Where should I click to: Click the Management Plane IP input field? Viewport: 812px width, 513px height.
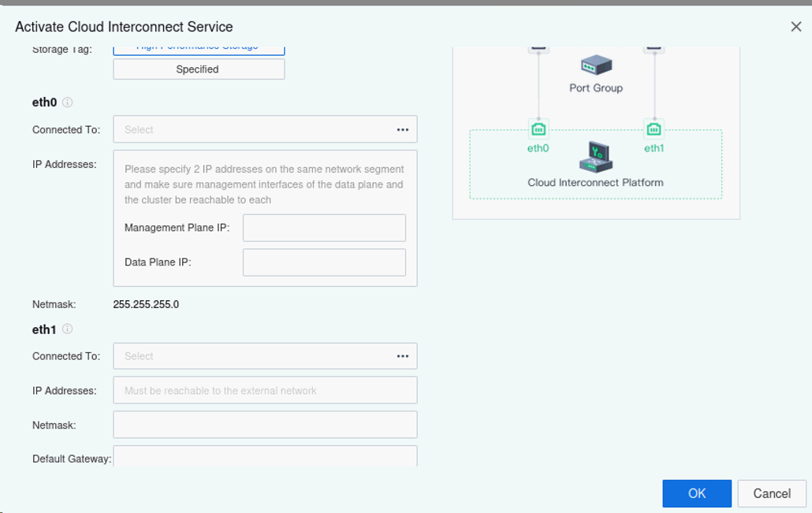tap(323, 228)
